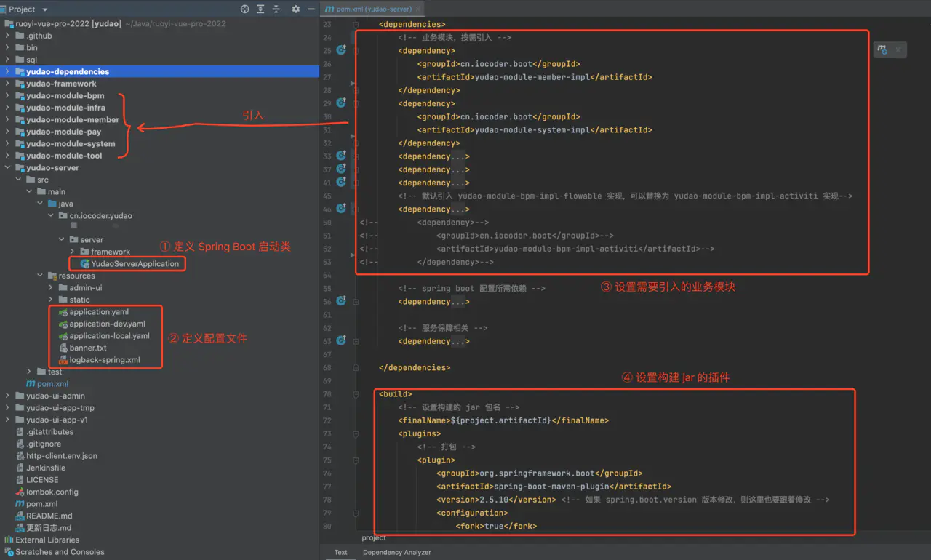Viewport: 931px width, 560px height.
Task: Open YudaoServerApplication class in tree
Action: pos(135,264)
